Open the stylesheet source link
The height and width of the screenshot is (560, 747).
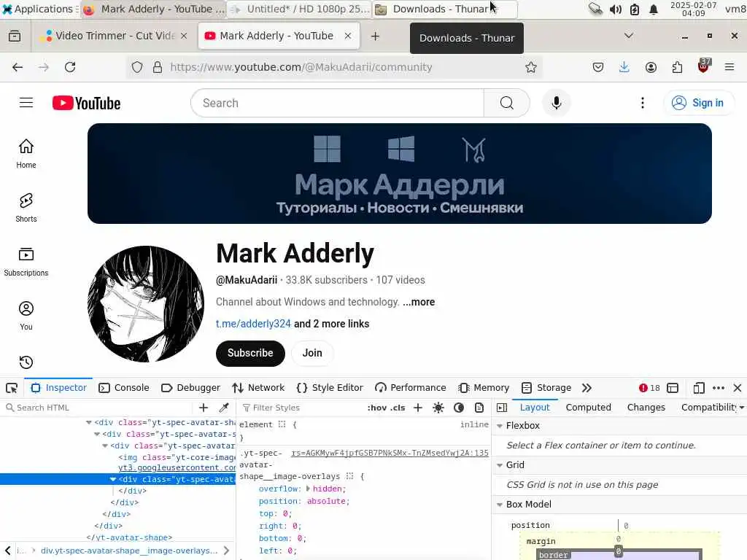coord(390,453)
